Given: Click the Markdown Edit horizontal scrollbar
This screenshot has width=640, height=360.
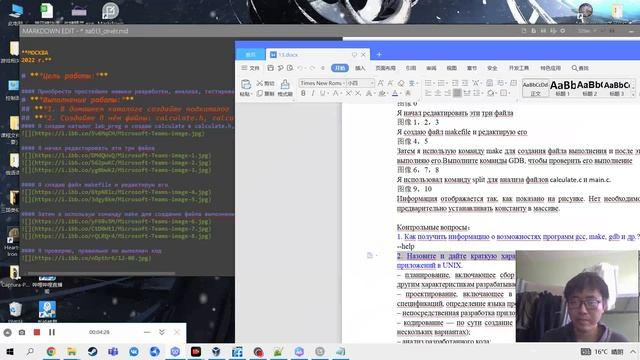Looking at the screenshot, I should coord(102,273).
